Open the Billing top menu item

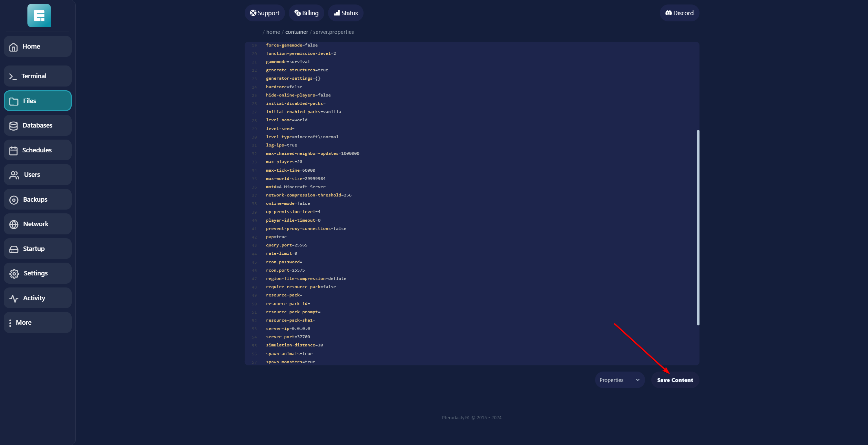[306, 13]
